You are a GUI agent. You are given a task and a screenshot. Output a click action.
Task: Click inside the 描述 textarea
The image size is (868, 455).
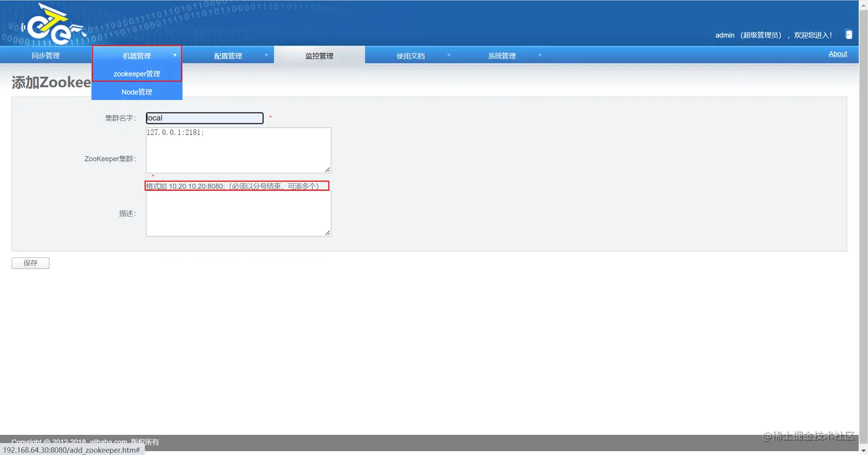(238, 213)
